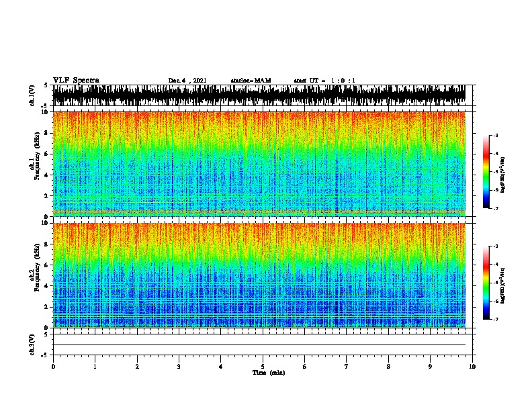Screen dimensions: 532x411
Task: Click the -4 label on ch.1 colorbar
Action: click(496, 154)
